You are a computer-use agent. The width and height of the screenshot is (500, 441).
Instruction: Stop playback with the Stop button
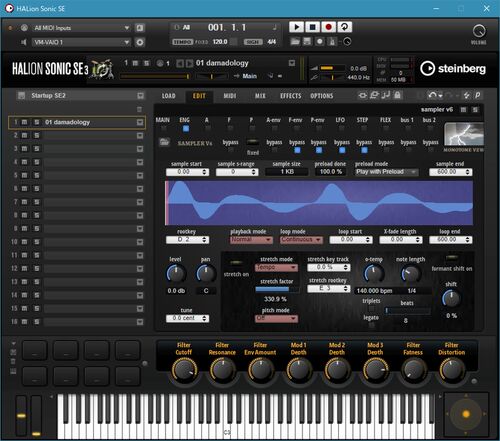tap(312, 27)
